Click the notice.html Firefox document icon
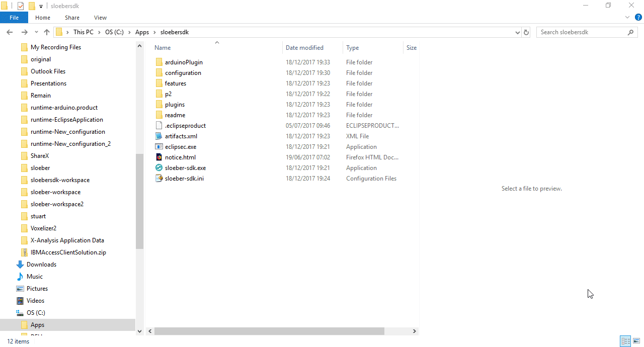 pos(159,157)
